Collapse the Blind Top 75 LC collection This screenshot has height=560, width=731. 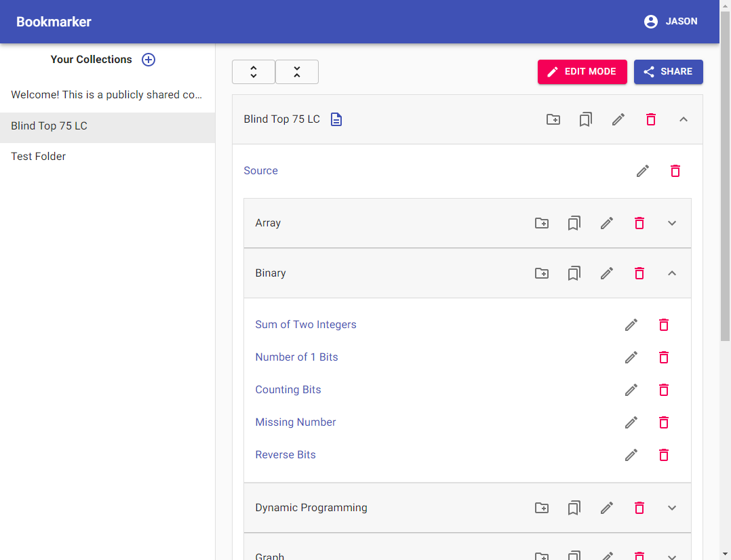click(x=684, y=119)
